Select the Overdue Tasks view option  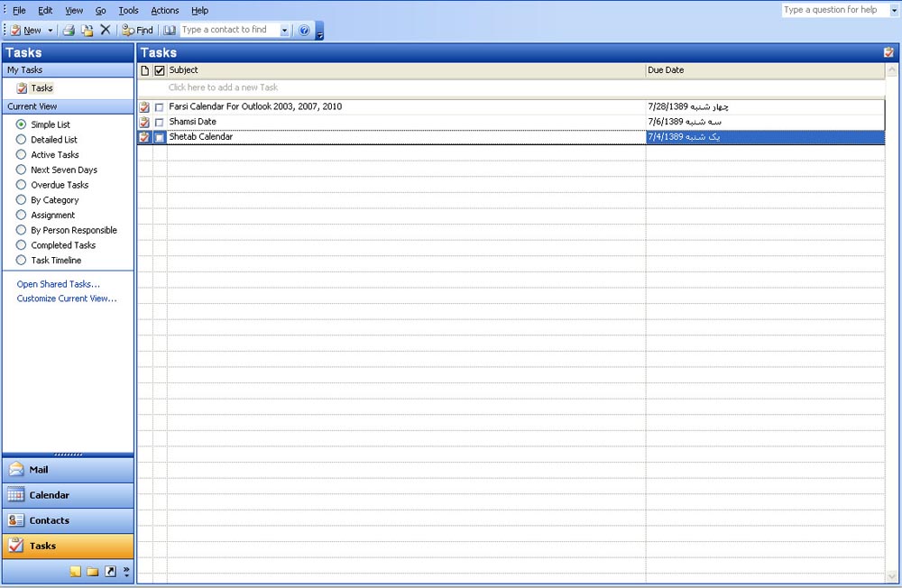point(22,185)
